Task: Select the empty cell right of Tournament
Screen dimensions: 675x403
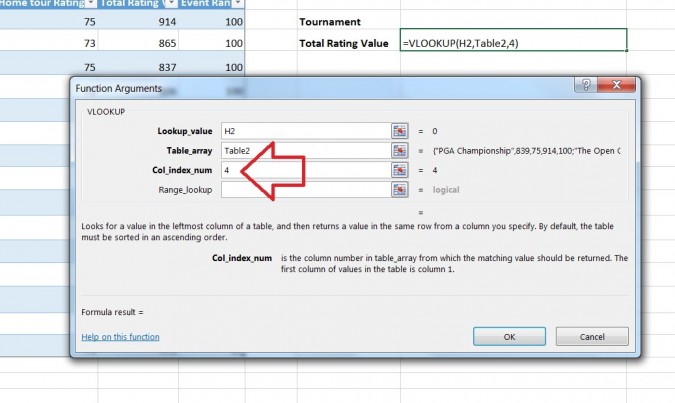Action: pos(513,20)
